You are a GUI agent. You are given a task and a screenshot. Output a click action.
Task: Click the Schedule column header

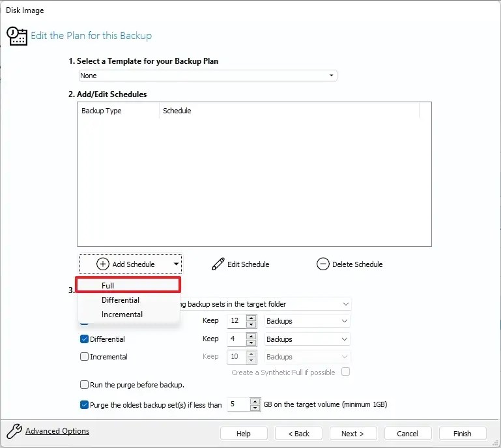289,111
